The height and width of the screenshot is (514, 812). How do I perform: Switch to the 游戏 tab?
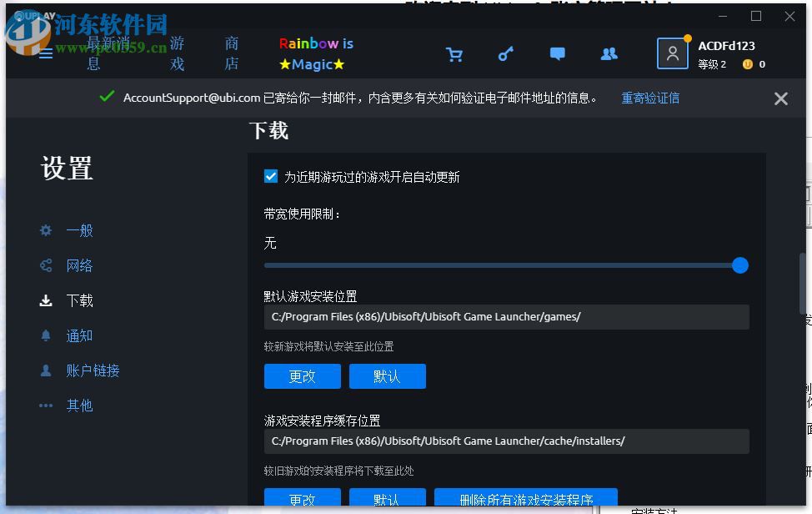click(x=176, y=53)
